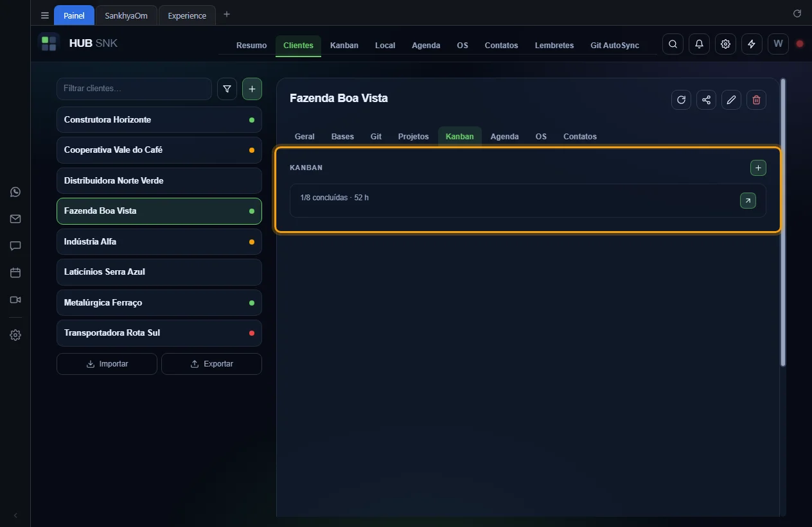Select client Laticínios Serra Azul

(159, 272)
